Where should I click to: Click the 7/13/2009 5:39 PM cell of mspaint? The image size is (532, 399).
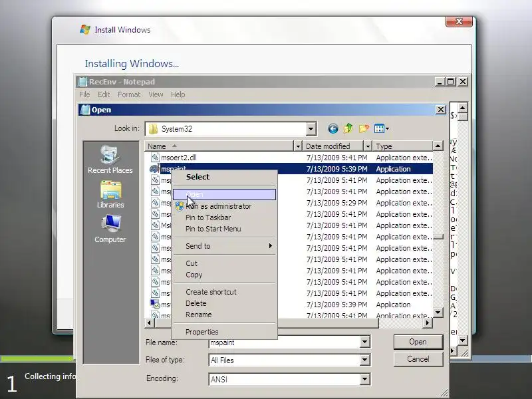pos(336,169)
